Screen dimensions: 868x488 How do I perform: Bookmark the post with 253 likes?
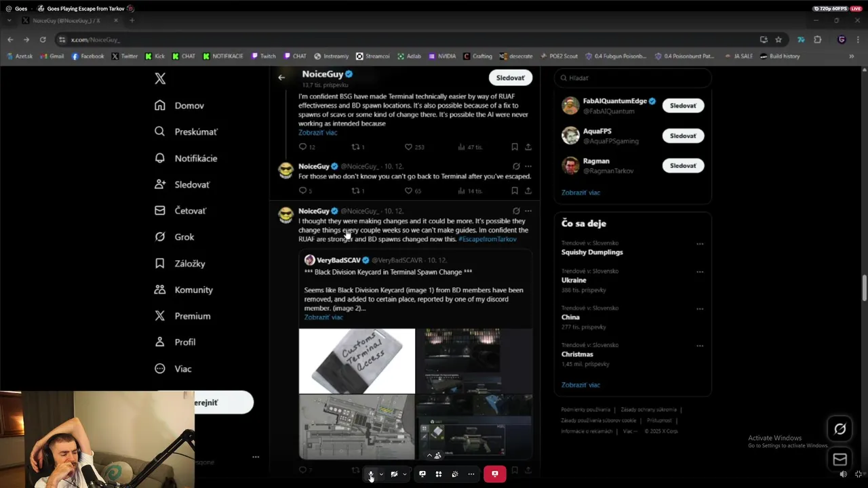coord(515,147)
